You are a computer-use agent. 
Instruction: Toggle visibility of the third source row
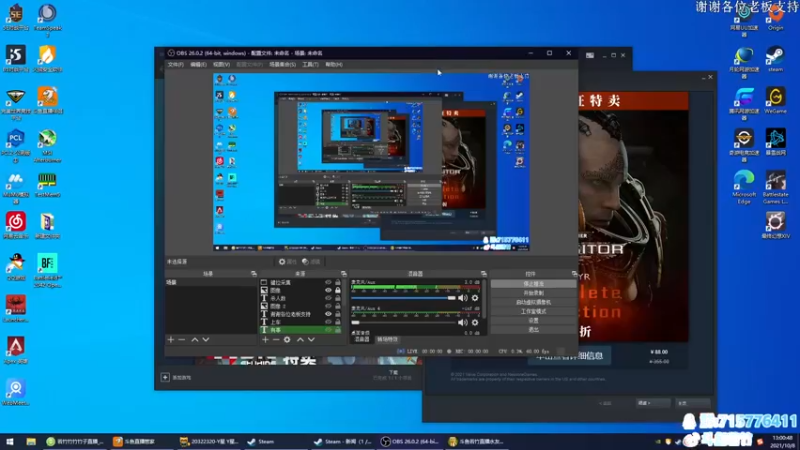(328, 298)
